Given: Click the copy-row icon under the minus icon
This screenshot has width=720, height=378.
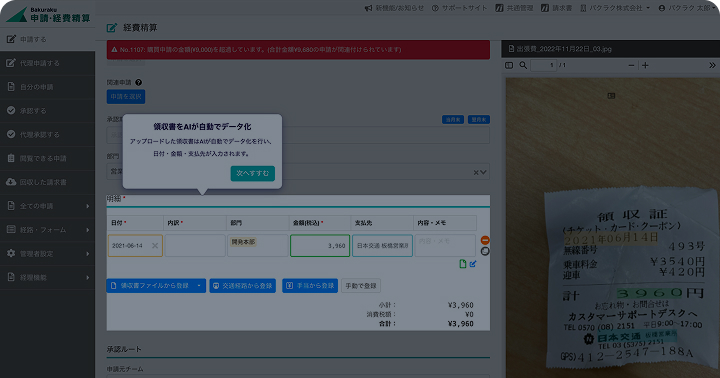Looking at the screenshot, I should (x=485, y=251).
